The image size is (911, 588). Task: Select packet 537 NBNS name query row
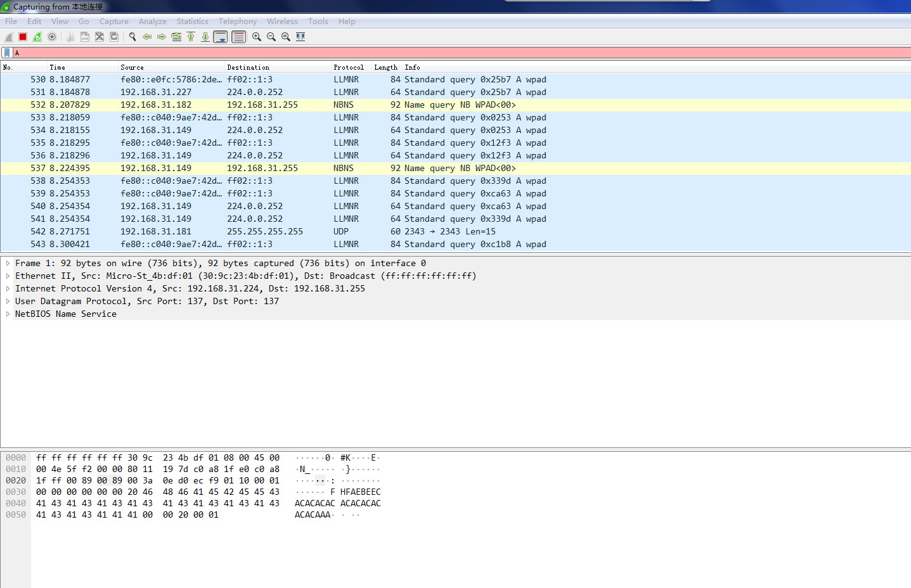pos(455,168)
